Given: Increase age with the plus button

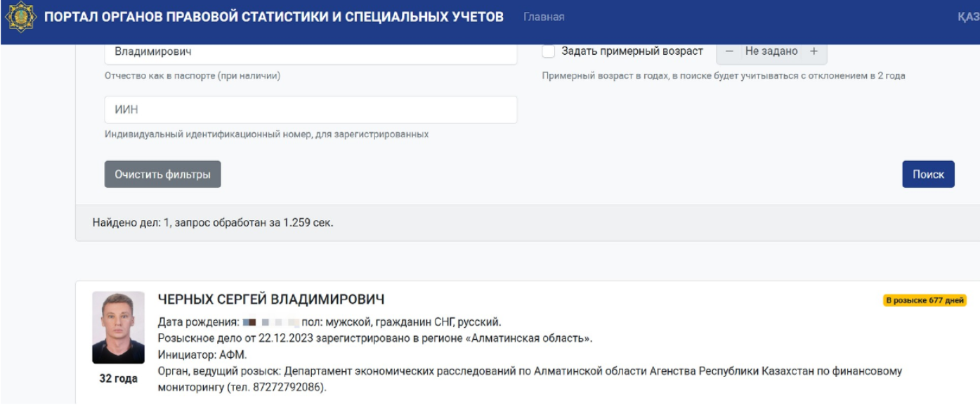Looking at the screenshot, I should 814,51.
